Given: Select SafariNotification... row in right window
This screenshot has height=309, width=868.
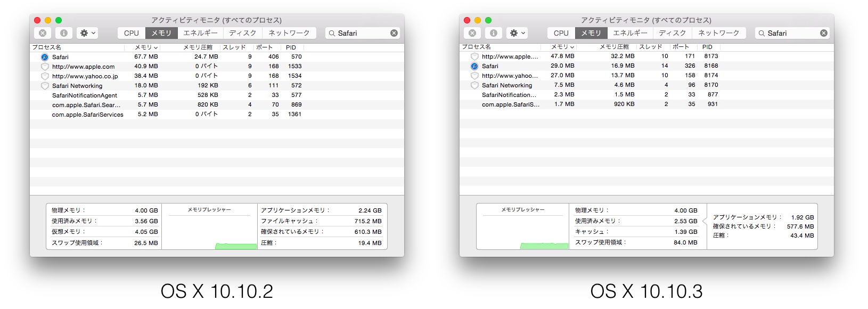Looking at the screenshot, I should coord(646,95).
